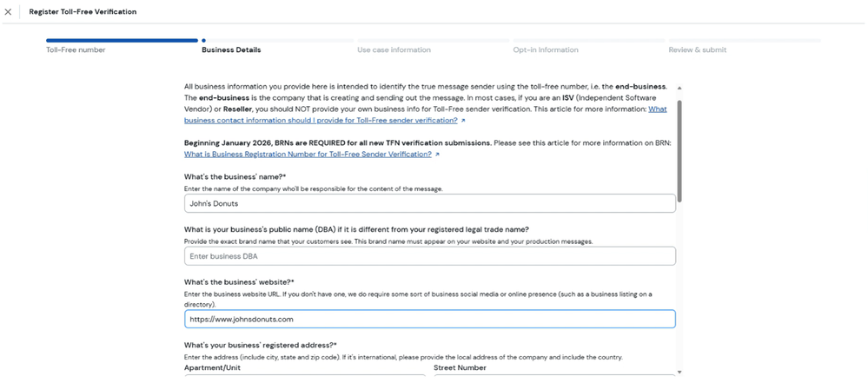Image resolution: width=868 pixels, height=383 pixels.
Task: Click the scrollbar up arrow of the form
Action: click(679, 88)
